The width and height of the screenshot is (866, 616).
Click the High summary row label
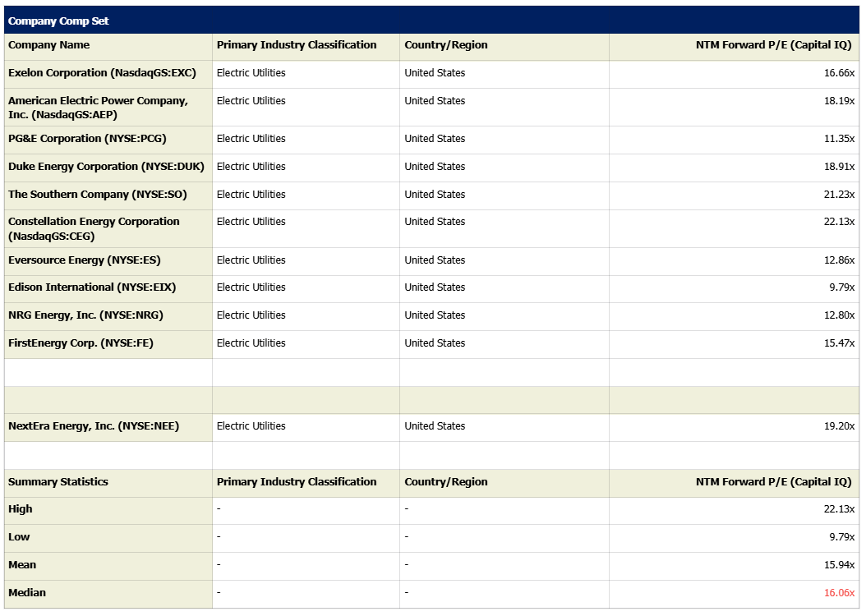[20, 509]
